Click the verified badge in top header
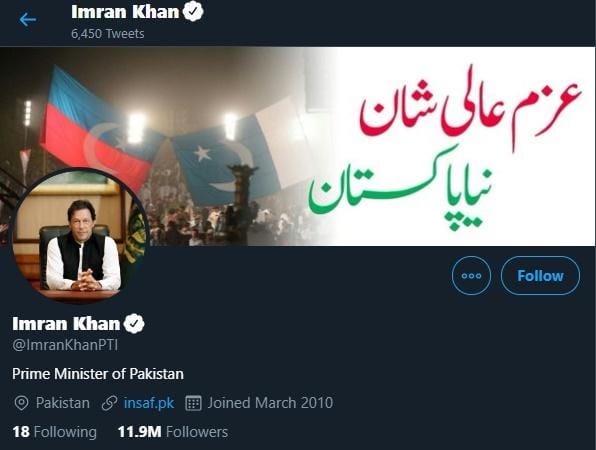The width and height of the screenshot is (596, 450). pyautogui.click(x=193, y=12)
